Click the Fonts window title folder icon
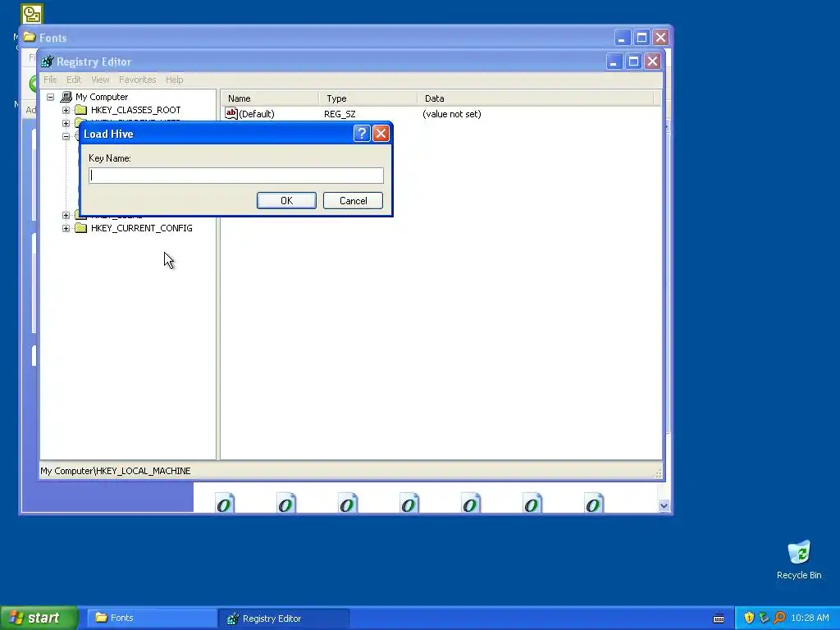Image resolution: width=840 pixels, height=630 pixels. [x=30, y=37]
